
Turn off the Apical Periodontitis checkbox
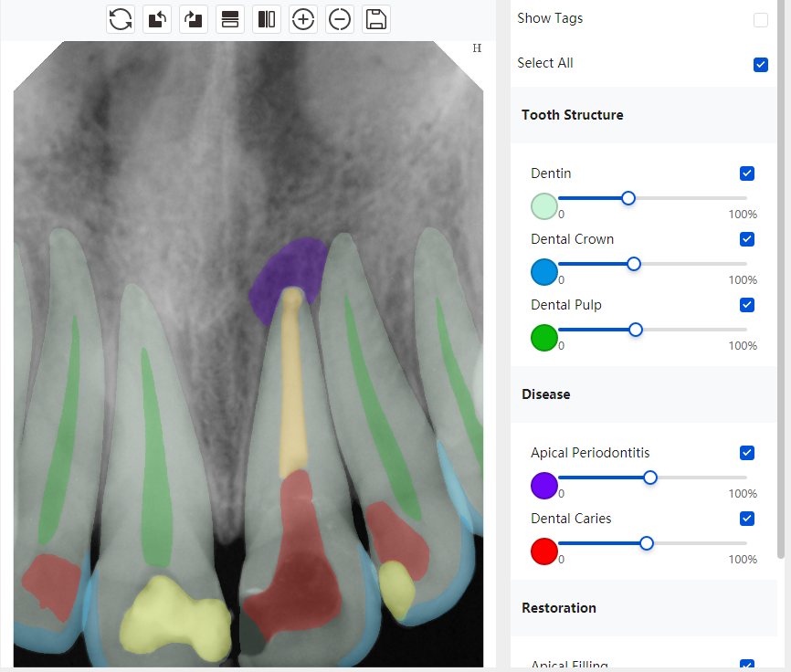click(746, 453)
